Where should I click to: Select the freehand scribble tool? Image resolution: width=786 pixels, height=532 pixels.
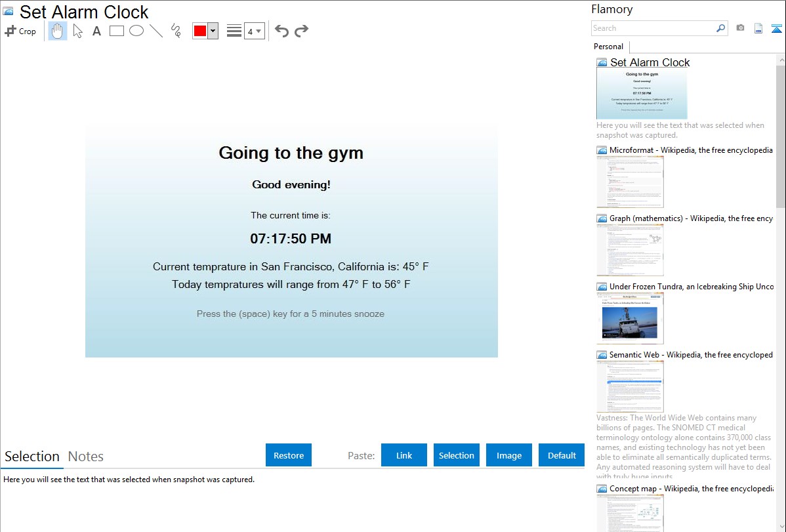tap(176, 31)
